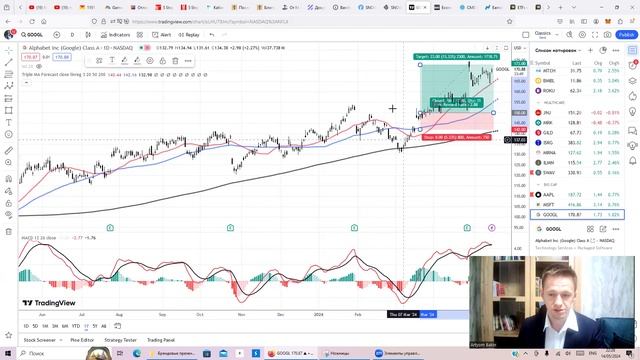The width and height of the screenshot is (640, 360).
Task: Open the Pine Editor tab
Action: 82,340
